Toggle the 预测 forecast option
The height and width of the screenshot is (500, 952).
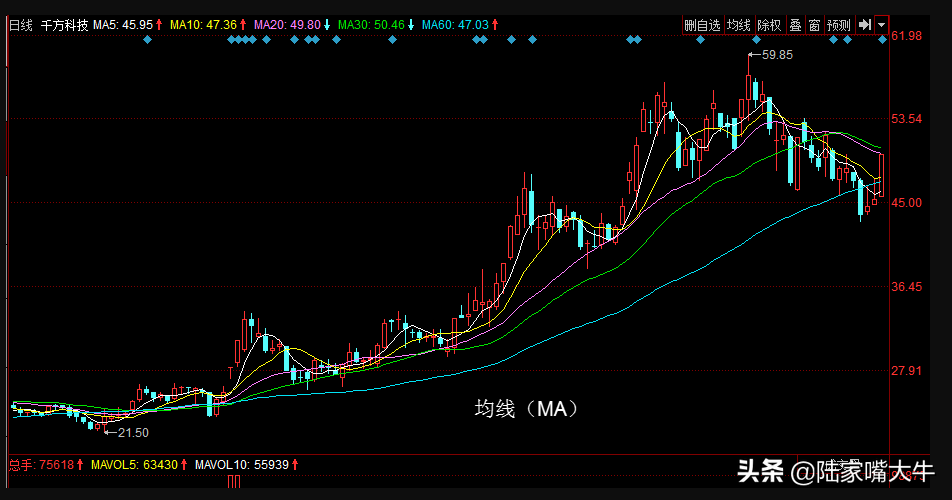pyautogui.click(x=838, y=24)
